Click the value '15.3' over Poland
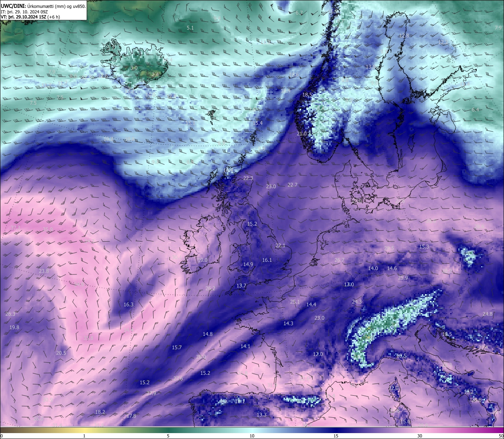The width and height of the screenshot is (504, 439). point(424,247)
